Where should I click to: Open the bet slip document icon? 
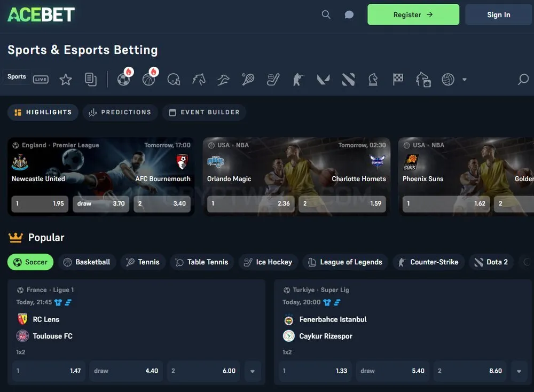(x=91, y=80)
